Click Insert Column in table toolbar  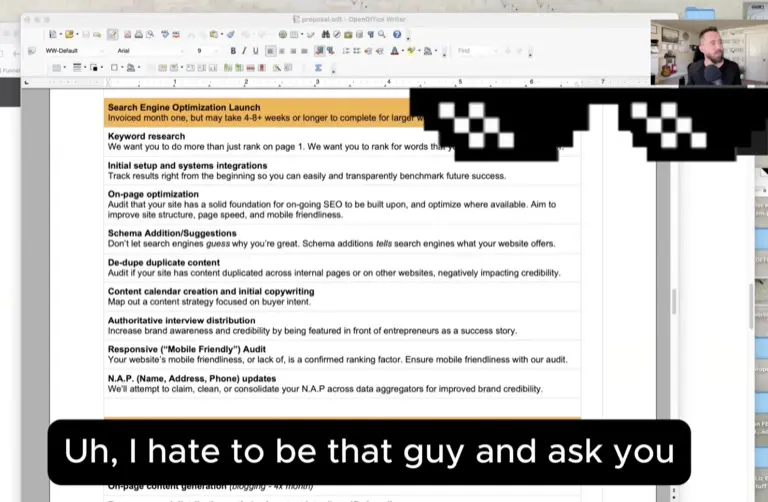pos(239,68)
